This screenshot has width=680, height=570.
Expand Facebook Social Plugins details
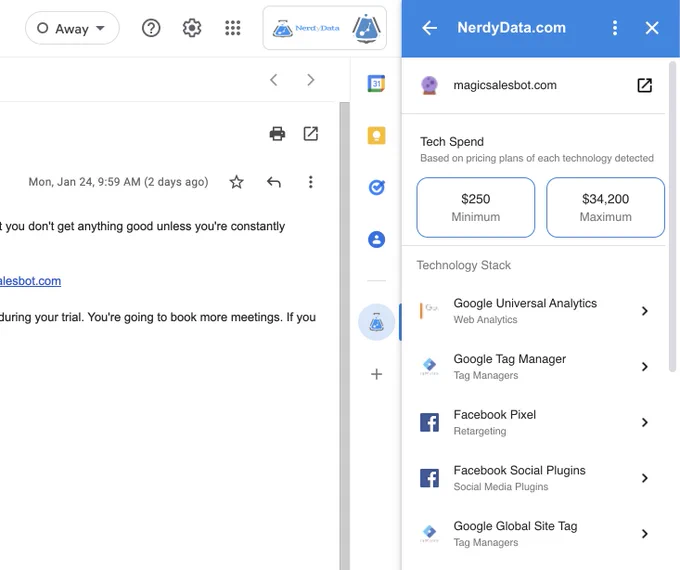click(644, 478)
